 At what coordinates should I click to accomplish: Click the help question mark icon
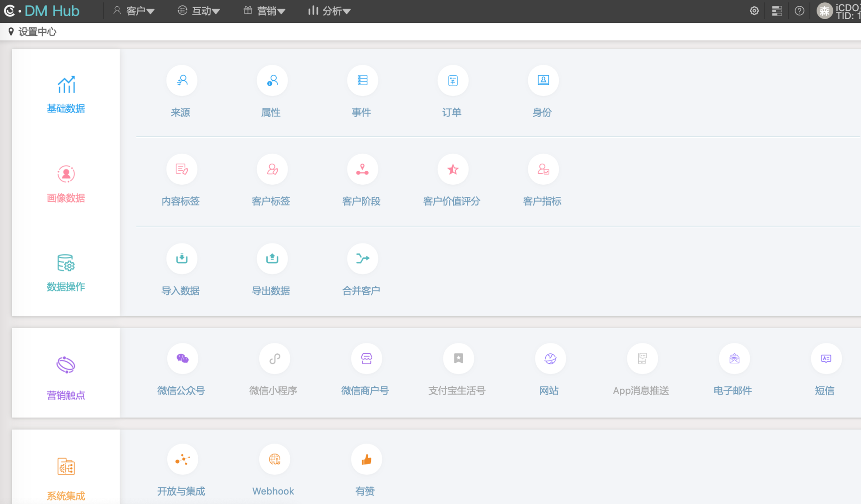click(x=799, y=11)
